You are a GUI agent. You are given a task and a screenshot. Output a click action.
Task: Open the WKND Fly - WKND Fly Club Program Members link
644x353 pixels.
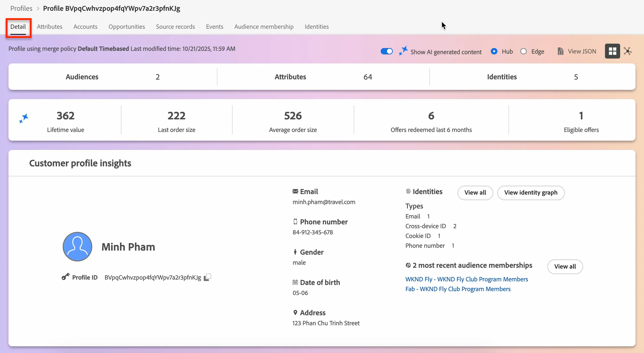point(467,279)
